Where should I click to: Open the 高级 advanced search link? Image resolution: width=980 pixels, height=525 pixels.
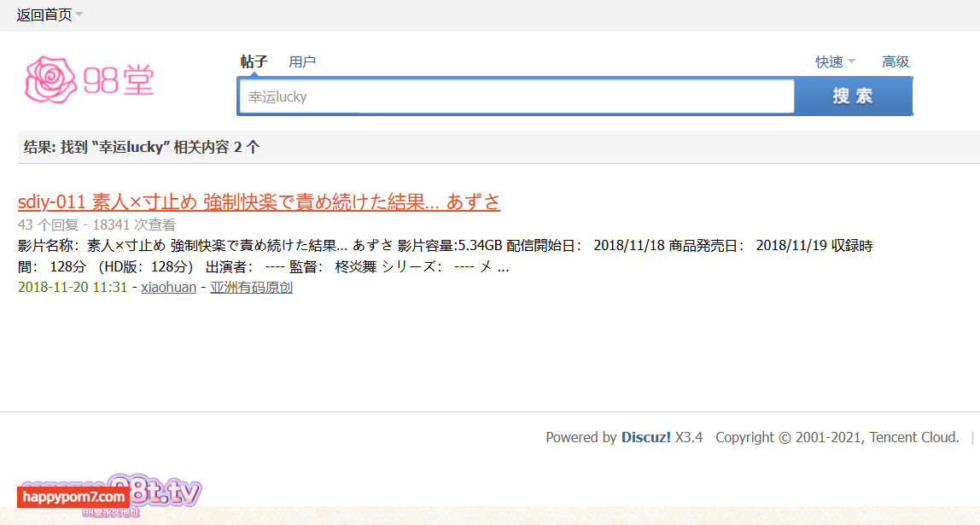tap(895, 61)
